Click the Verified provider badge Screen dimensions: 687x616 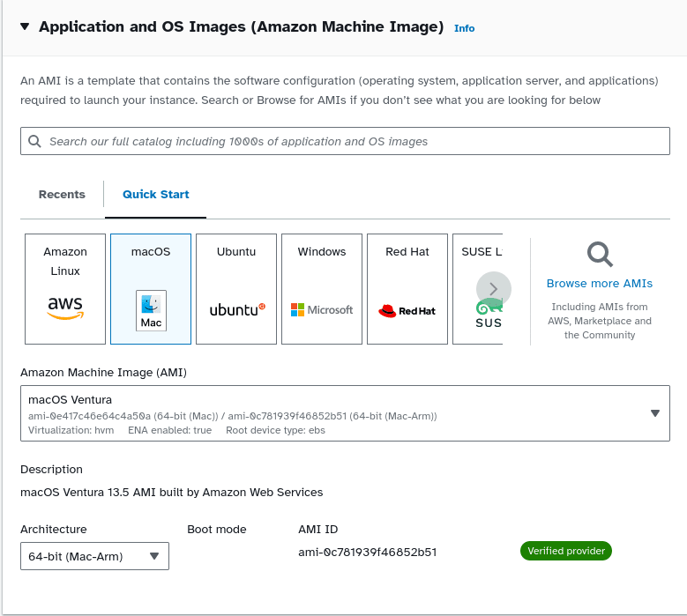(565, 551)
